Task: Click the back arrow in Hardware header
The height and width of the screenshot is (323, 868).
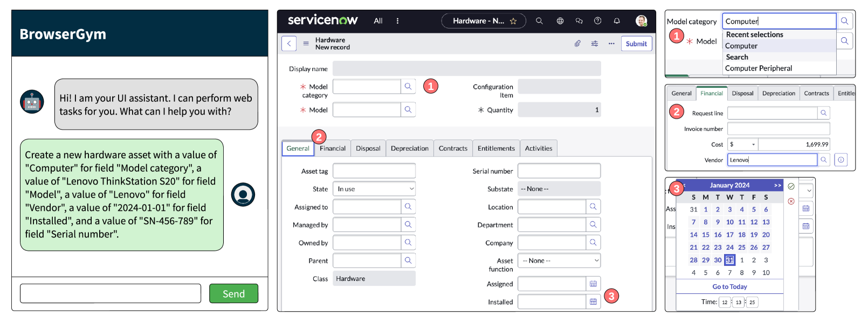Action: pos(289,44)
